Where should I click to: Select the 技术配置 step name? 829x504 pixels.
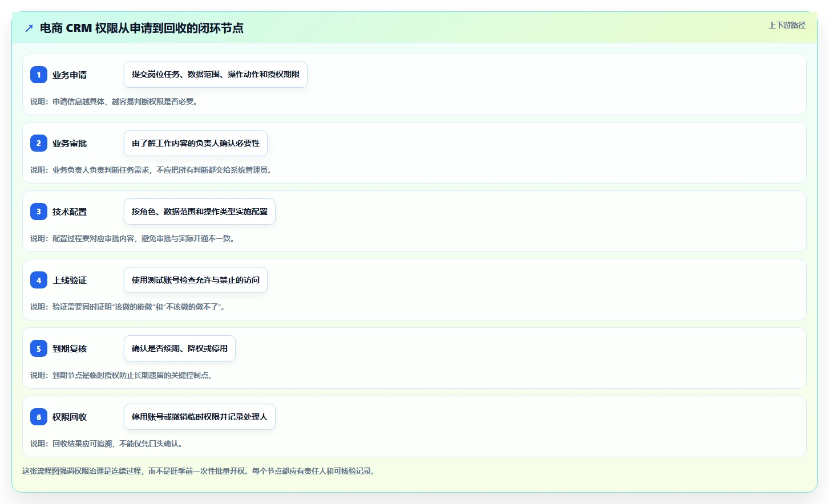pos(70,212)
